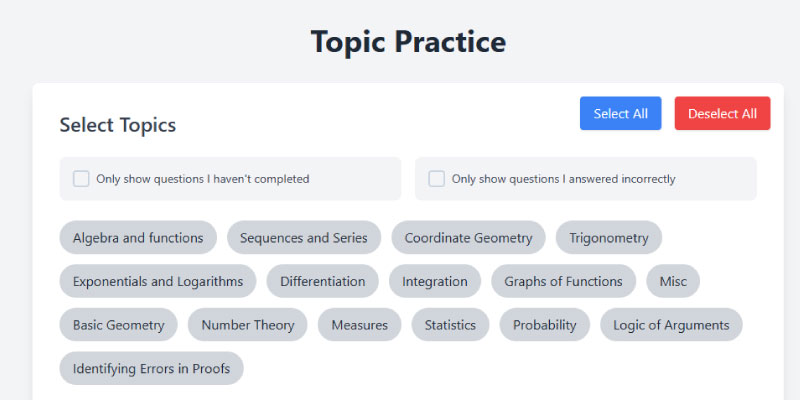Select the Number Theory topic
This screenshot has width=800, height=400.
pyautogui.click(x=247, y=325)
